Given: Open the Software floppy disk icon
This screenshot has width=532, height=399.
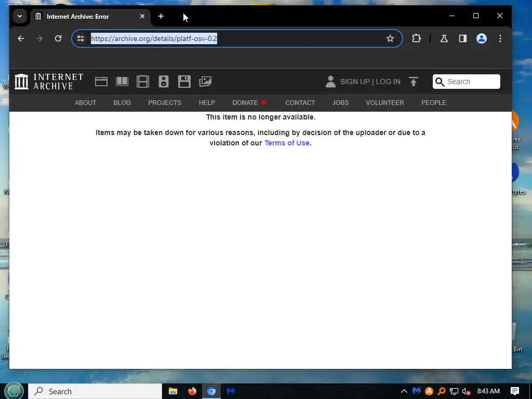Looking at the screenshot, I should tap(184, 82).
